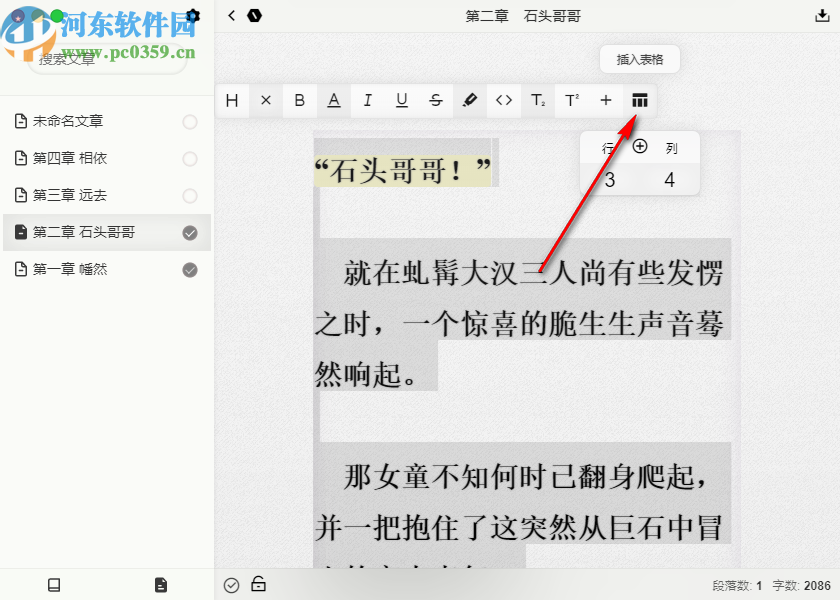Viewport: 840px width, 600px height.
Task: Toggle underline formatting
Action: click(402, 100)
